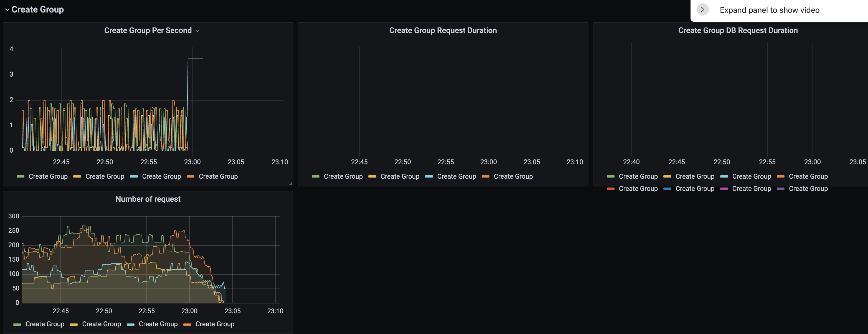868x334 pixels.
Task: Click the green legend marker under Number of request
Action: (18, 324)
